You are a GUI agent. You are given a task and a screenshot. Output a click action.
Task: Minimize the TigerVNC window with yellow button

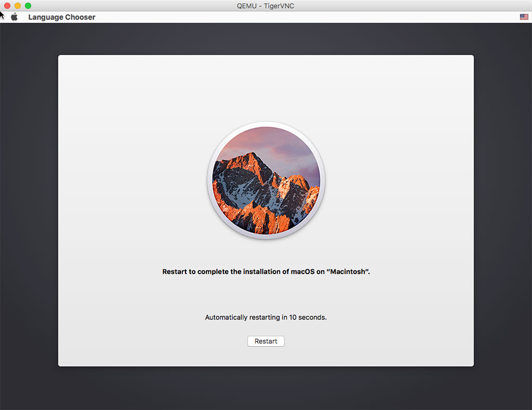click(x=18, y=6)
